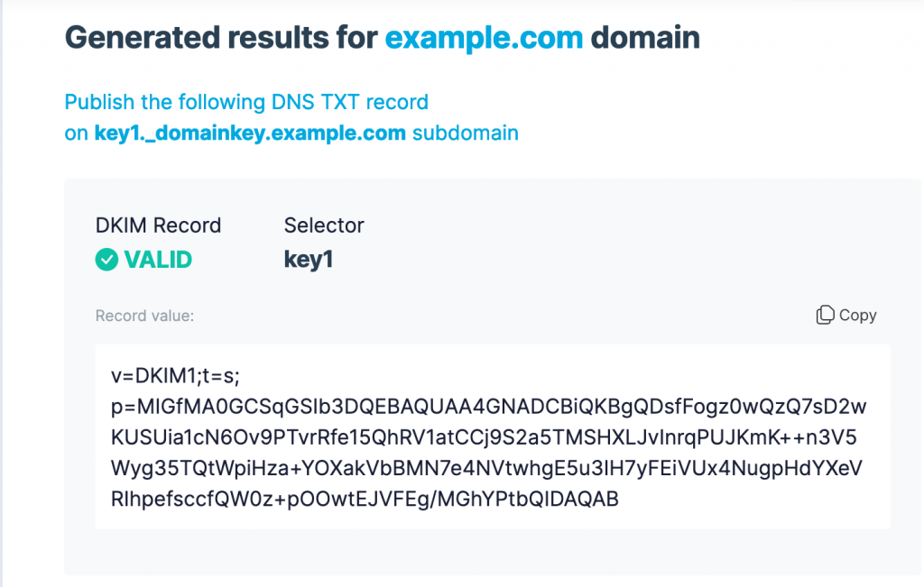The image size is (924, 587).
Task: Click the record line starting with KUSUia1cN6
Action: coord(484,437)
